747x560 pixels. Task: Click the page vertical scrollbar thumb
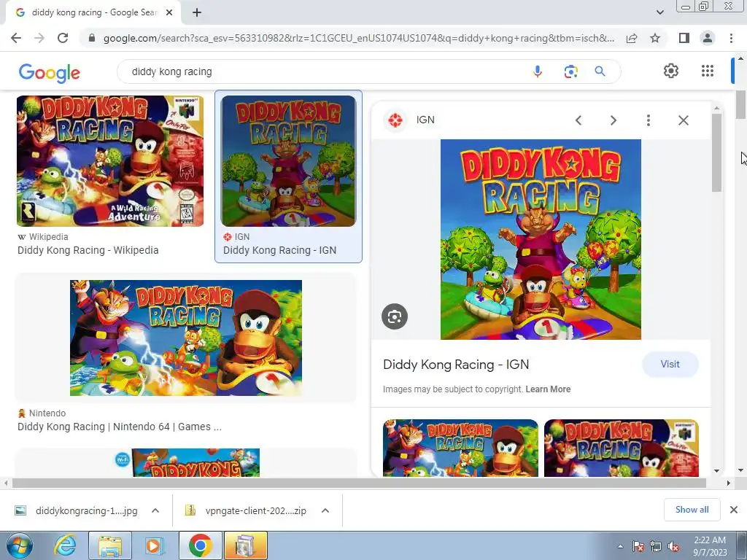[x=740, y=105]
